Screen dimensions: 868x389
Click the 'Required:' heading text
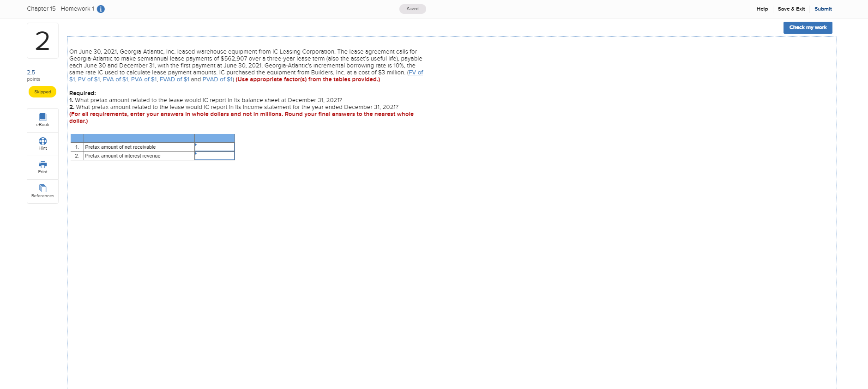pyautogui.click(x=83, y=93)
